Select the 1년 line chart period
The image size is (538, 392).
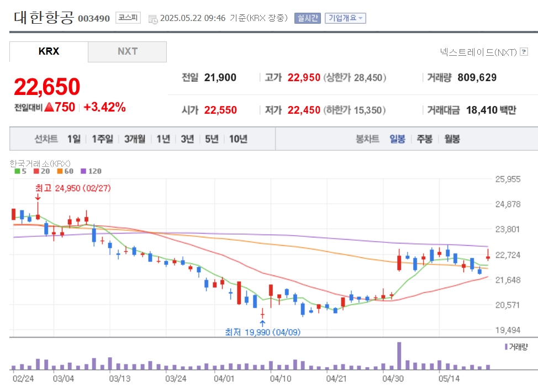tap(163, 139)
